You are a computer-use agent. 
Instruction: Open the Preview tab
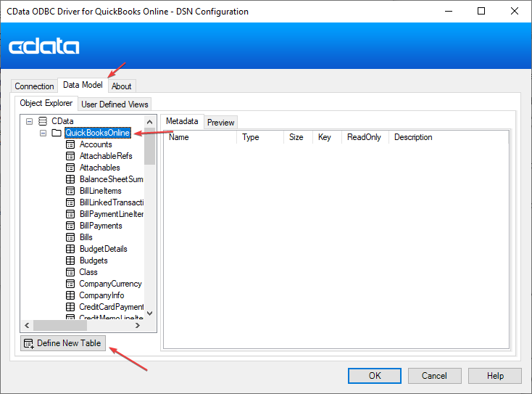[220, 123]
